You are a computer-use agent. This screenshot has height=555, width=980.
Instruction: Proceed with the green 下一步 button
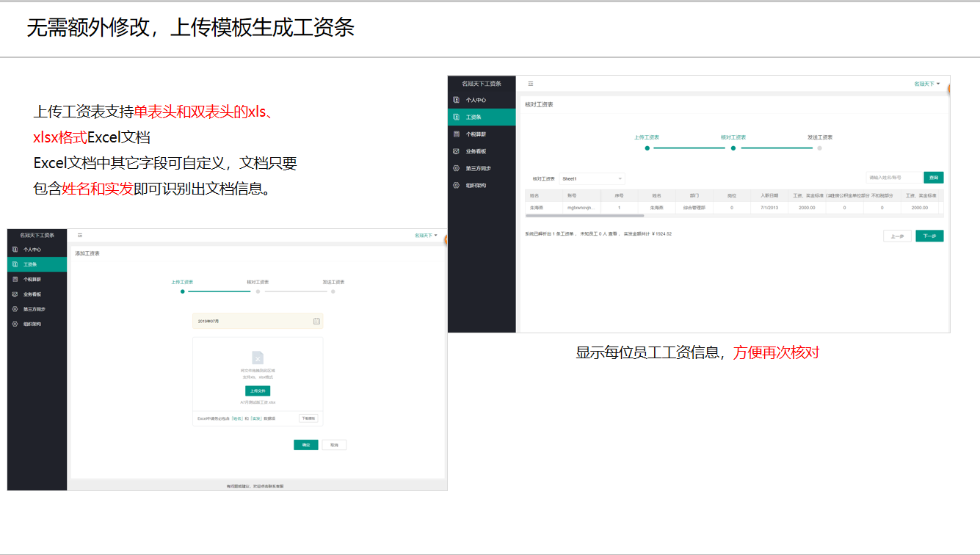tap(929, 236)
